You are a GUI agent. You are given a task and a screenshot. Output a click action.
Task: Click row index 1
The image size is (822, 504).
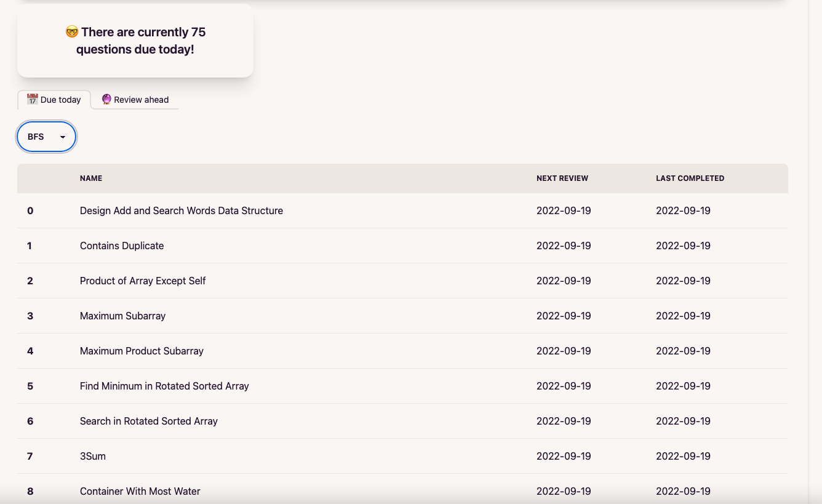click(30, 246)
